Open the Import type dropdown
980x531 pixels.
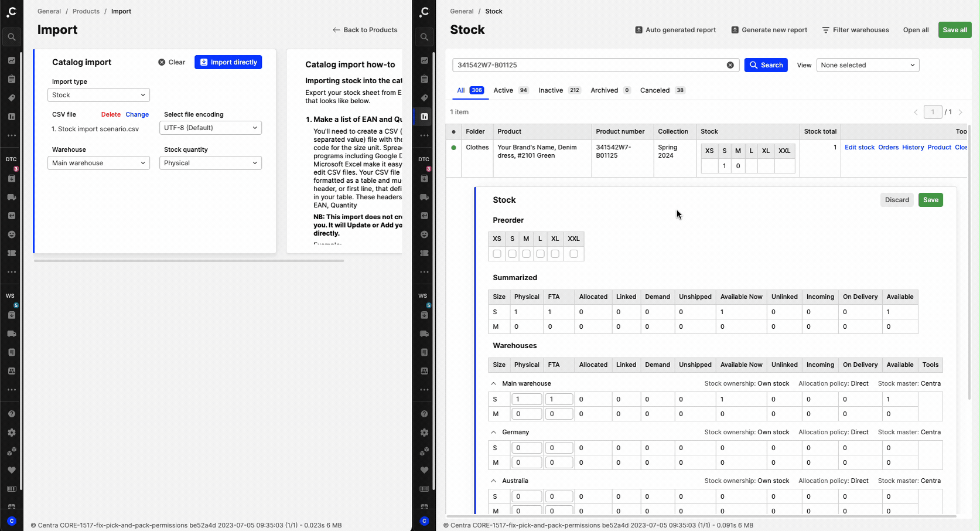98,95
